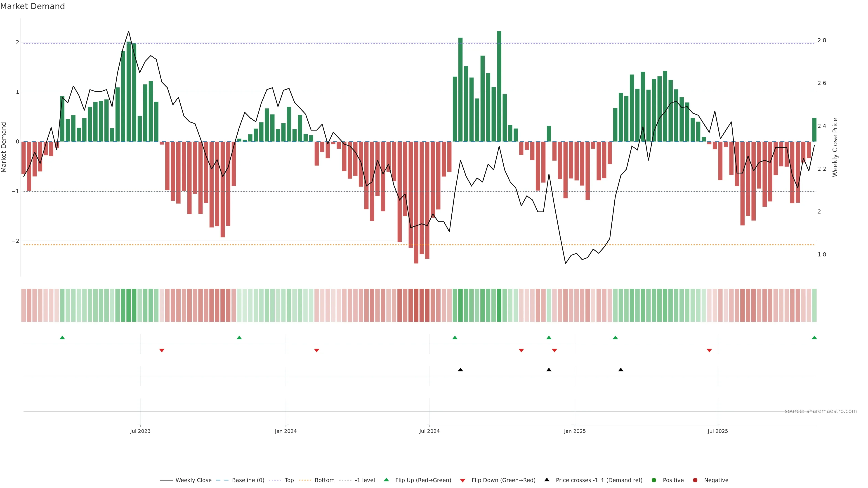This screenshot has height=488, width=868.
Task: Click the green Flip Up marker near Jan 2025
Action: tap(549, 338)
